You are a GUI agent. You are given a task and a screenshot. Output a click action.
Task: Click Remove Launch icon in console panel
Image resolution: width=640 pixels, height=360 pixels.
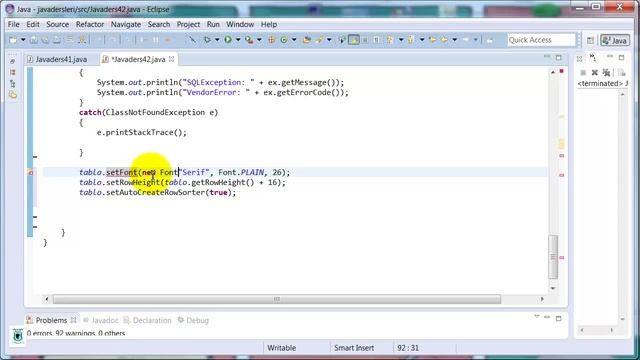click(x=595, y=73)
